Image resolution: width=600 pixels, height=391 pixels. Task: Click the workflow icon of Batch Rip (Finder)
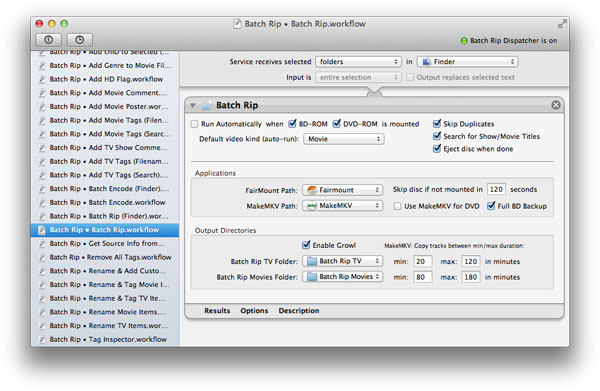(x=42, y=217)
